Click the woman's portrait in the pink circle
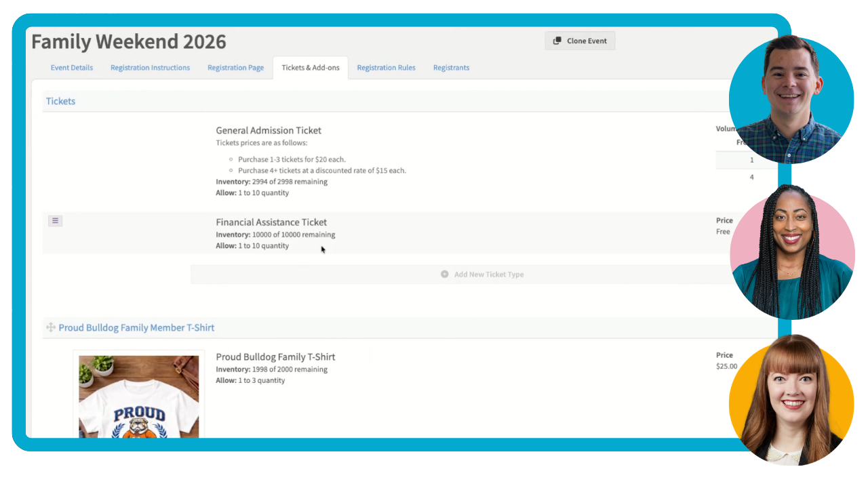Viewport: 868px width, 488px height. 792,251
